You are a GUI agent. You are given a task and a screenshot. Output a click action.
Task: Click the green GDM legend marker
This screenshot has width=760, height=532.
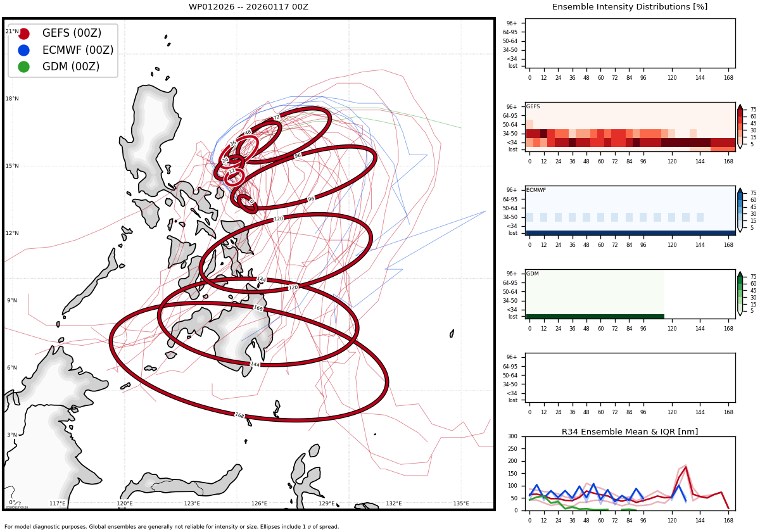click(x=23, y=66)
